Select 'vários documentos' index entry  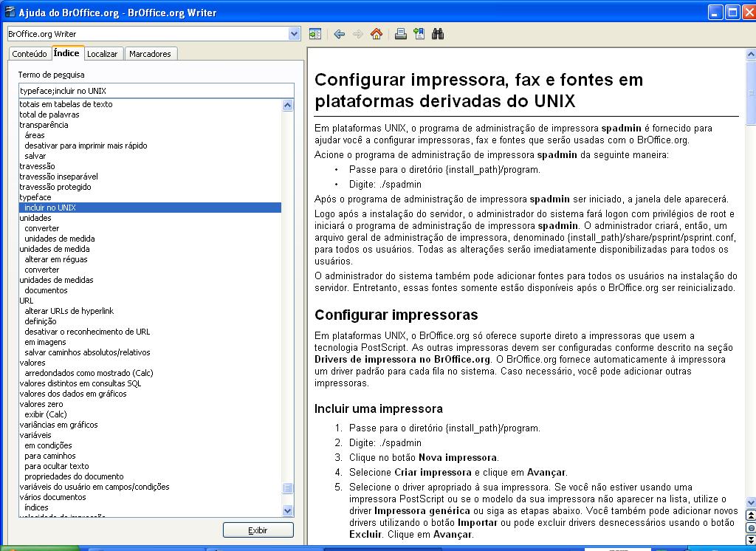[52, 497]
